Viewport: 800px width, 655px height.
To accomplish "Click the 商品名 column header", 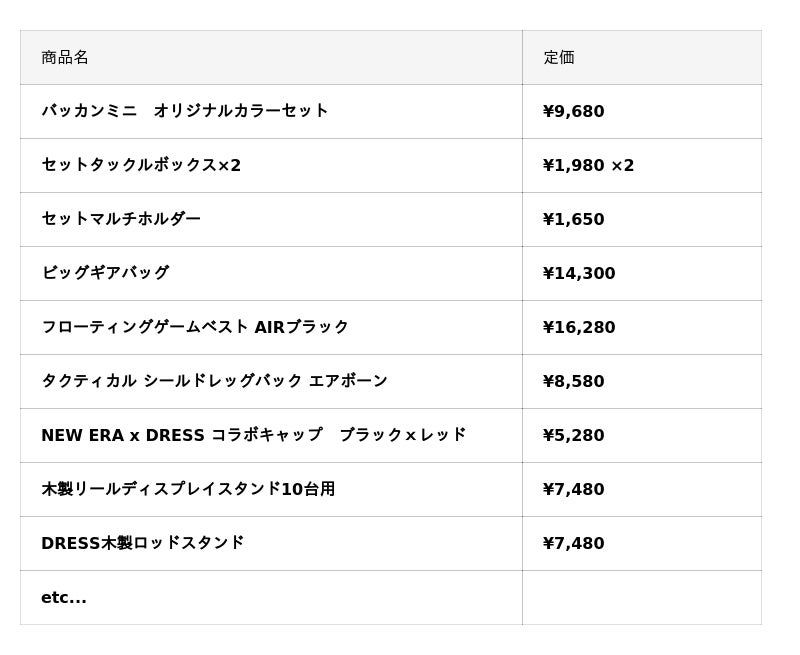I will coord(65,58).
